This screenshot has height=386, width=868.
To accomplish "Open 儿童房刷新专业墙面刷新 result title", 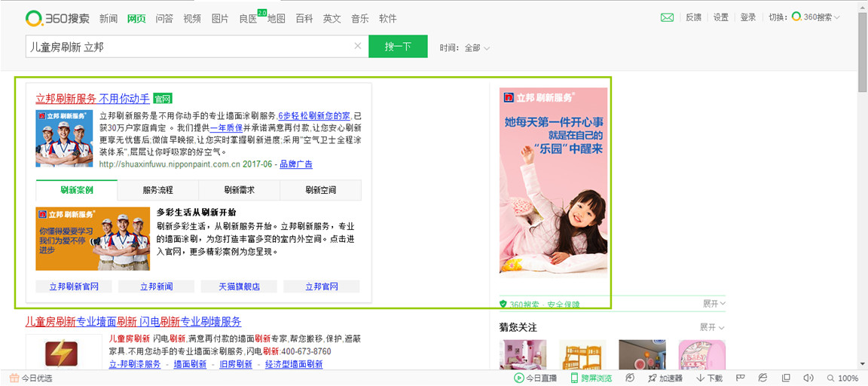I will [133, 322].
